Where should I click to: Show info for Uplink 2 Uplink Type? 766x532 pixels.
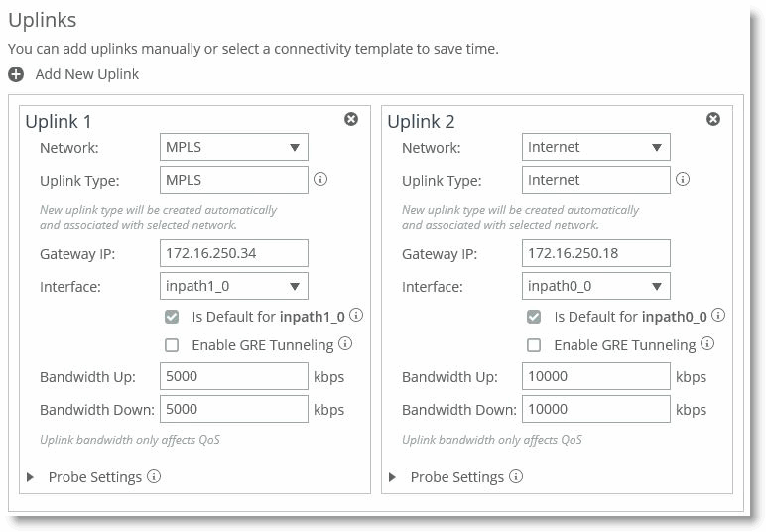(683, 180)
